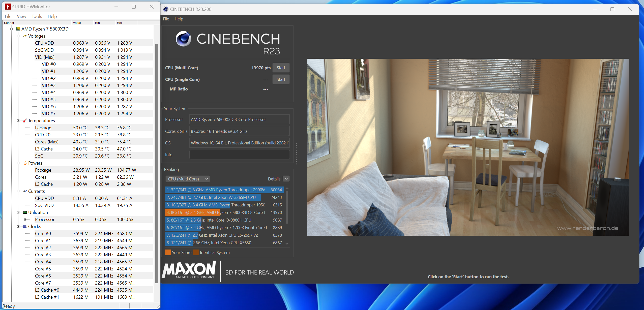Click the Cinebench logo in title bar
The image size is (644, 310).
pyautogui.click(x=166, y=9)
